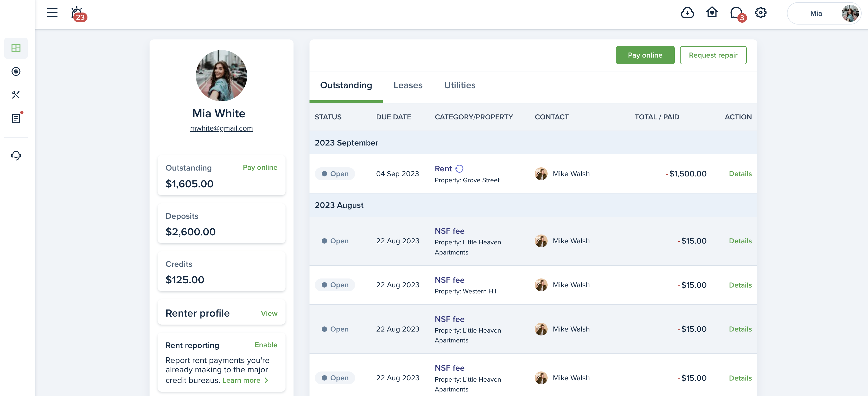Click the cloud download icon
868x396 pixels.
click(x=687, y=13)
